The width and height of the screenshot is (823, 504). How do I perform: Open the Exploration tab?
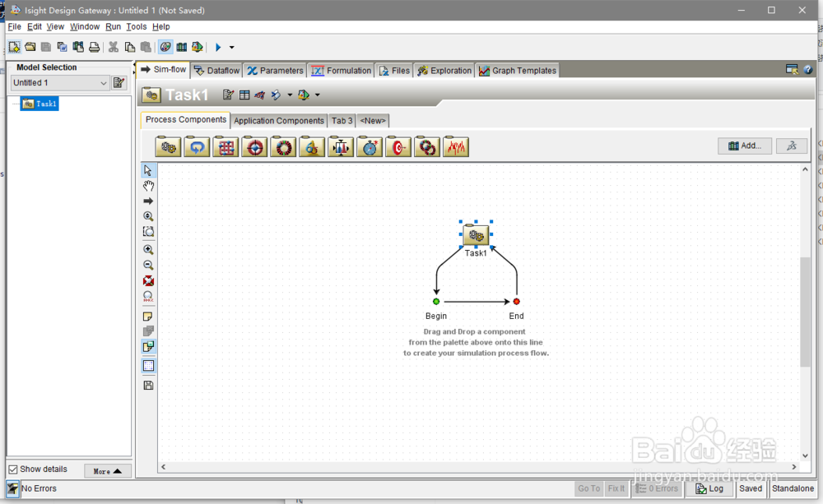[444, 70]
